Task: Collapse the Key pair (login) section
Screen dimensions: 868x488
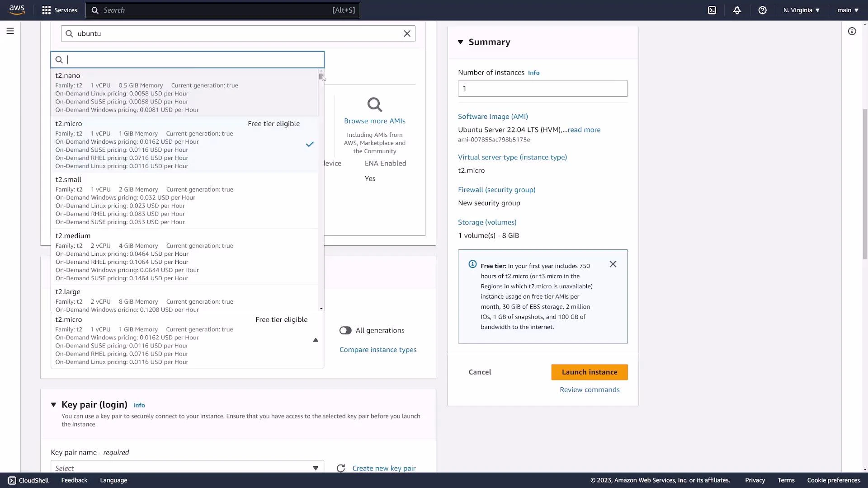Action: (x=53, y=404)
